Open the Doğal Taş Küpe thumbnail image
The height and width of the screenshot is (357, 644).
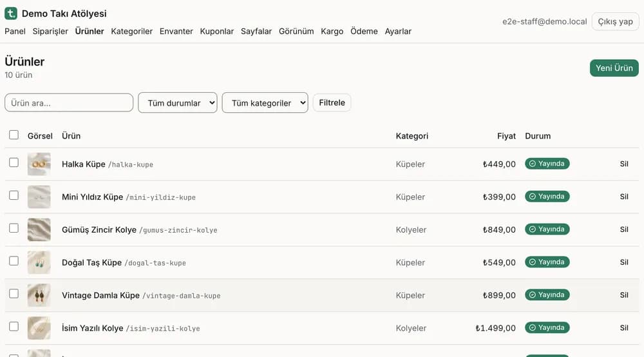click(39, 262)
